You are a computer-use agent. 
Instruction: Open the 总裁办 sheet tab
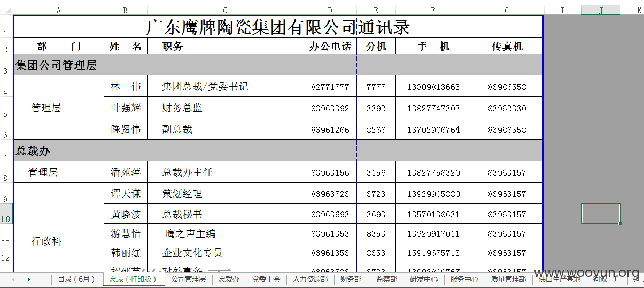click(229, 279)
